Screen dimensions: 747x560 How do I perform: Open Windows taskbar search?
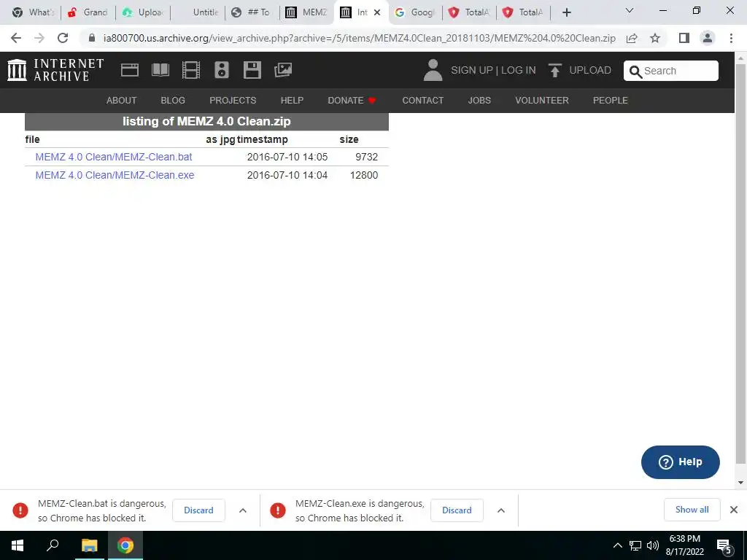[x=53, y=545]
